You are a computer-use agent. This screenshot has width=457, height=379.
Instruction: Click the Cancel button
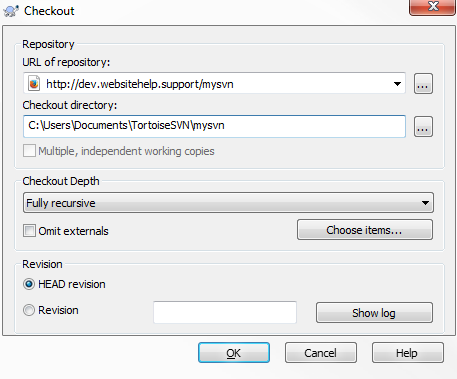(x=321, y=353)
